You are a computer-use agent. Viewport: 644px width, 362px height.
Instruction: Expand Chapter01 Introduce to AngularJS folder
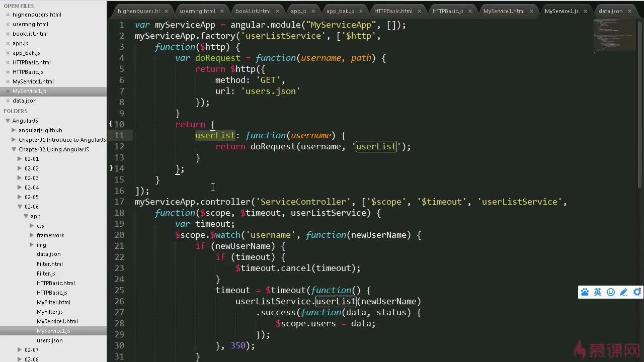(x=14, y=140)
